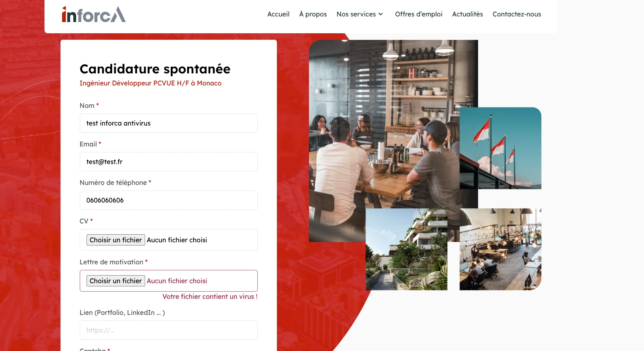This screenshot has width=644, height=351.
Task: Click the Inforca logo
Action: [94, 14]
